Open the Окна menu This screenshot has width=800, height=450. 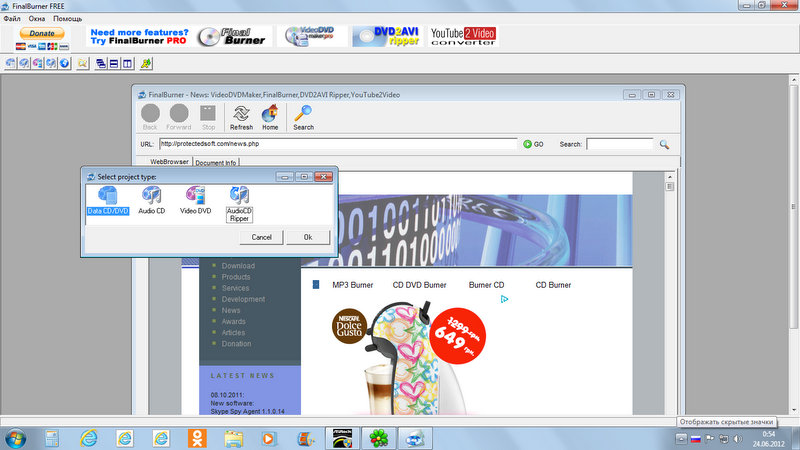click(x=37, y=18)
